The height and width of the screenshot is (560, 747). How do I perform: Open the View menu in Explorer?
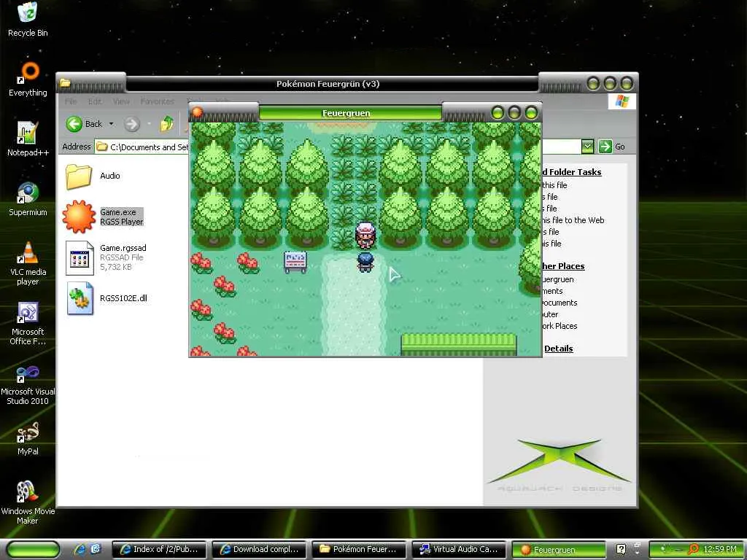click(121, 101)
